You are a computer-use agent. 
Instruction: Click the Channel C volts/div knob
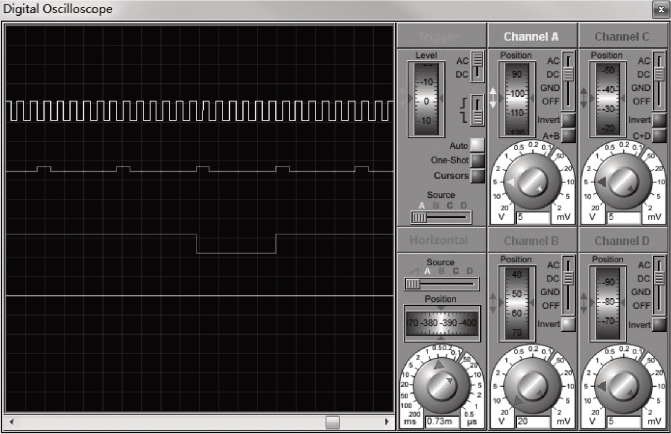pos(623,181)
